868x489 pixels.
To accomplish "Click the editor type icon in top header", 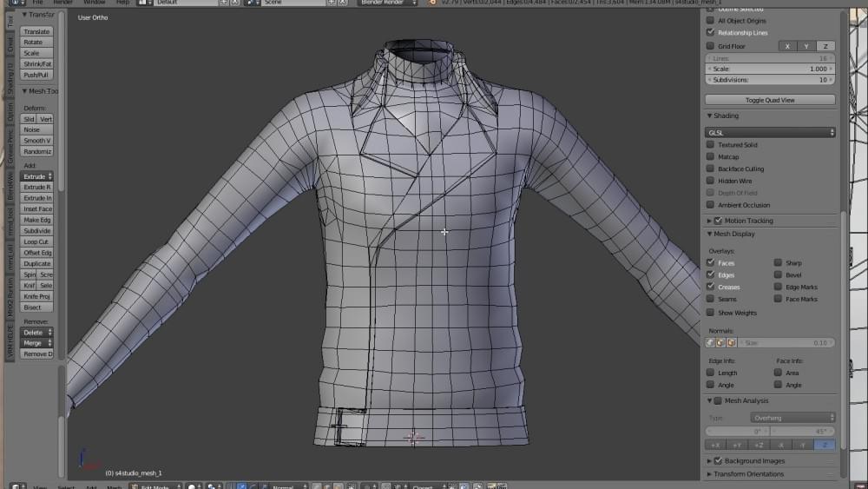I will (16, 3).
